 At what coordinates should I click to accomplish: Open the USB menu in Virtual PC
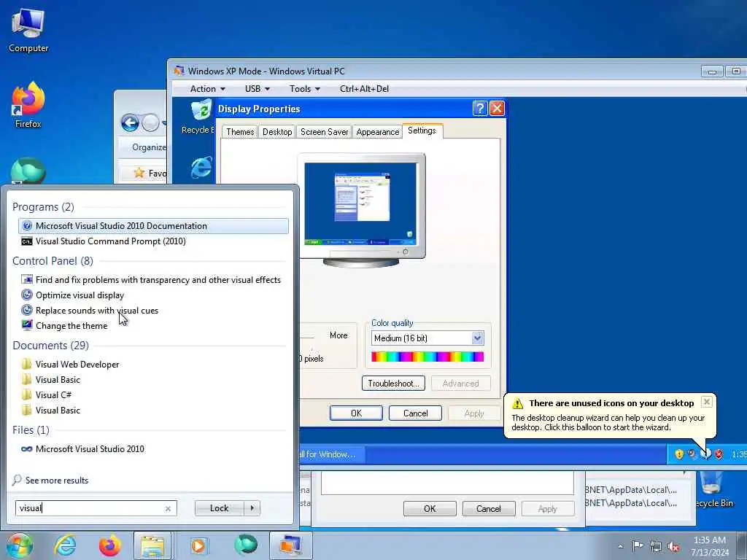(258, 88)
